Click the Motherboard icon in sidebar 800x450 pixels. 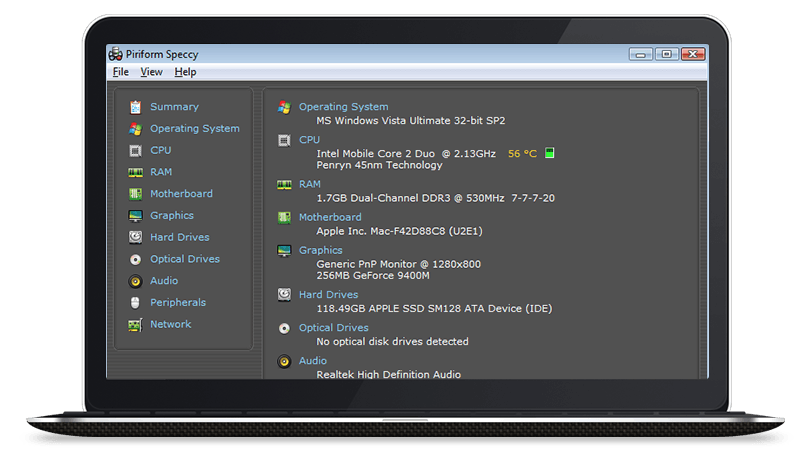click(x=135, y=194)
